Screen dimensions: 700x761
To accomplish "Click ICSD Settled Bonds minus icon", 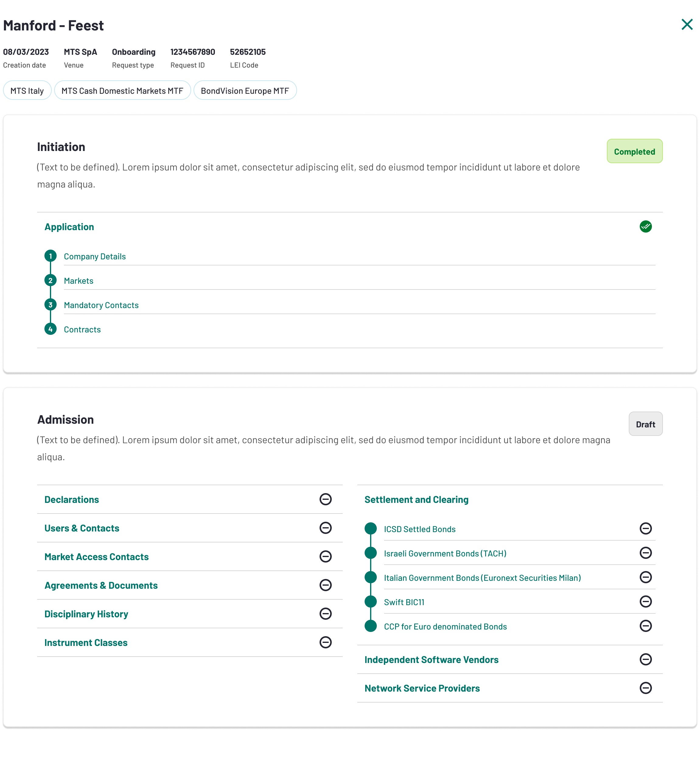I will 646,528.
